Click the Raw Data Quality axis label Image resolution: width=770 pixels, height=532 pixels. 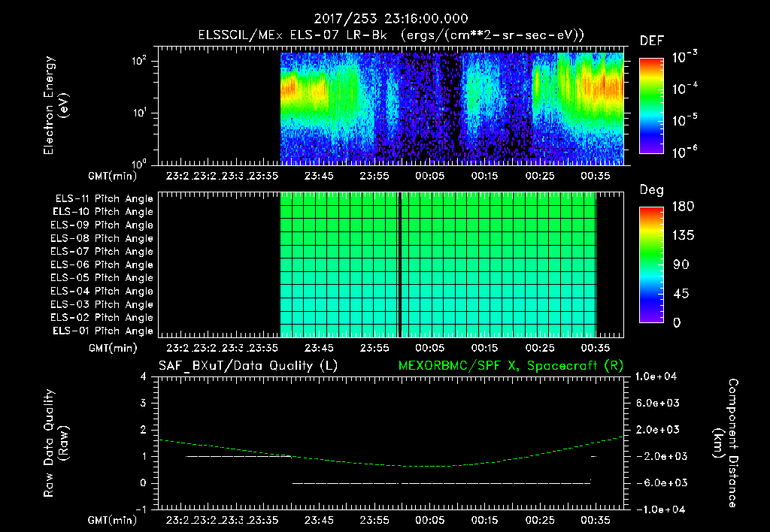(x=56, y=443)
